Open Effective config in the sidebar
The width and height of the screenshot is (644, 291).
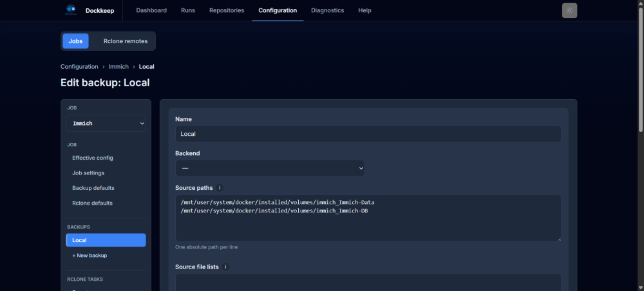pyautogui.click(x=93, y=158)
